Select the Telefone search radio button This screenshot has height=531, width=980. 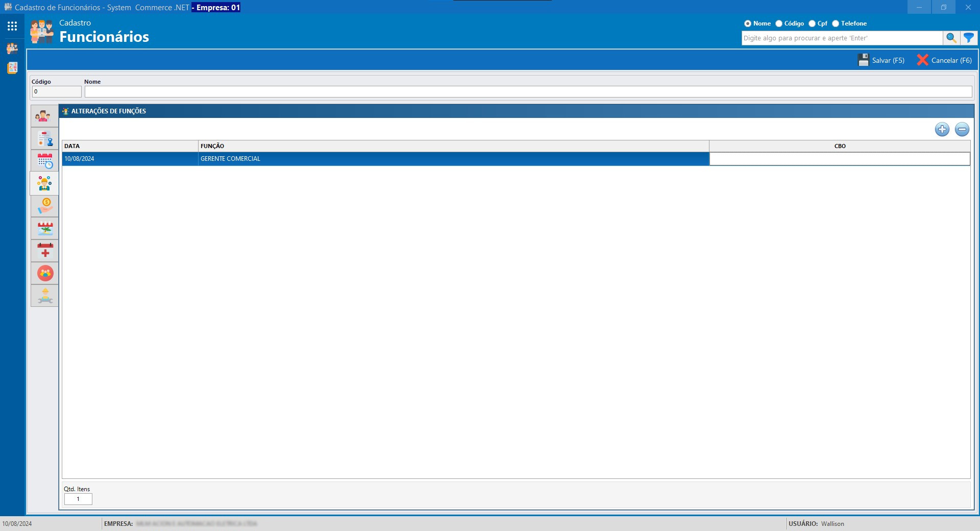(x=836, y=23)
